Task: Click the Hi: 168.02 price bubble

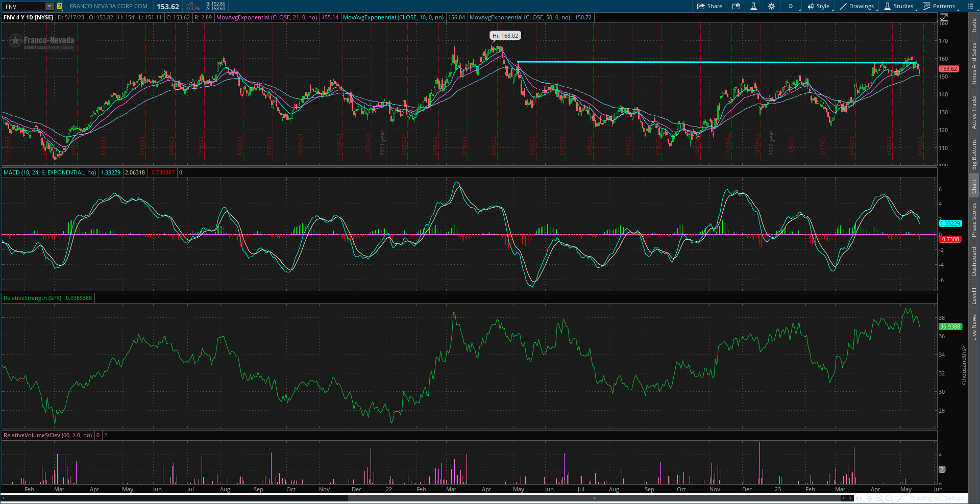Action: pyautogui.click(x=505, y=36)
